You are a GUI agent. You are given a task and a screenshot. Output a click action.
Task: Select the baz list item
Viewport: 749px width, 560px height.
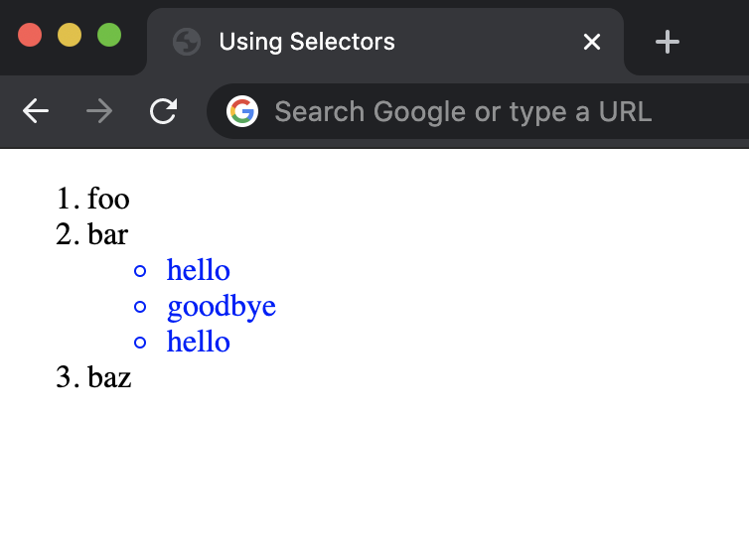(x=109, y=377)
